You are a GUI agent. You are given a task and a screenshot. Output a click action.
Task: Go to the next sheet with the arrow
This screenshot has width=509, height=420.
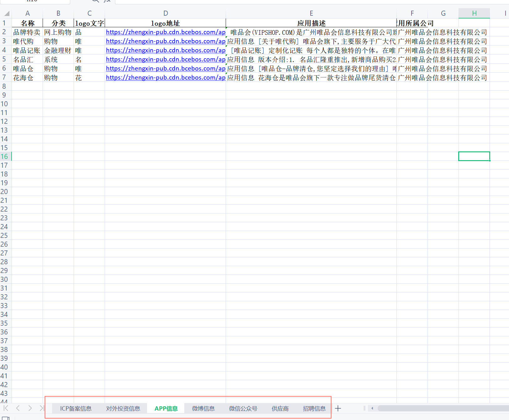(30, 408)
